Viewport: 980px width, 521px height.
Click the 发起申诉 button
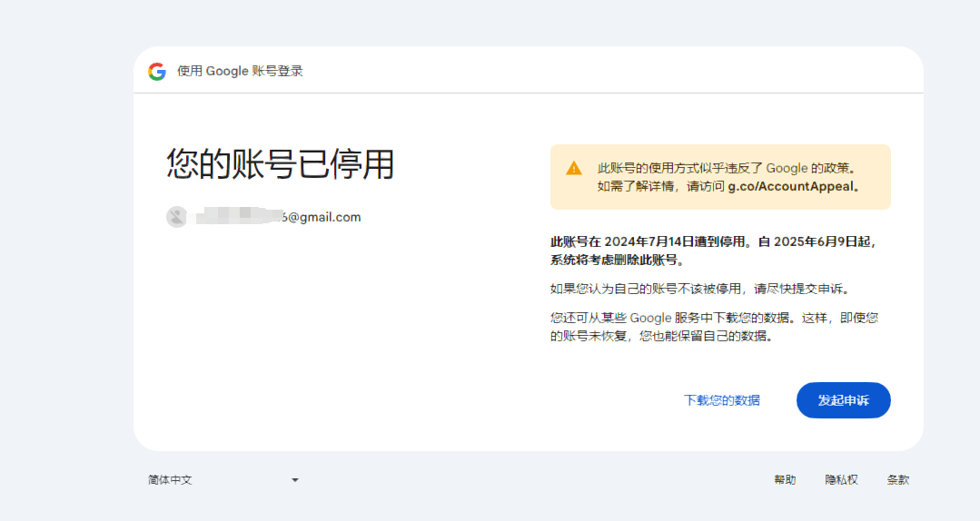843,400
